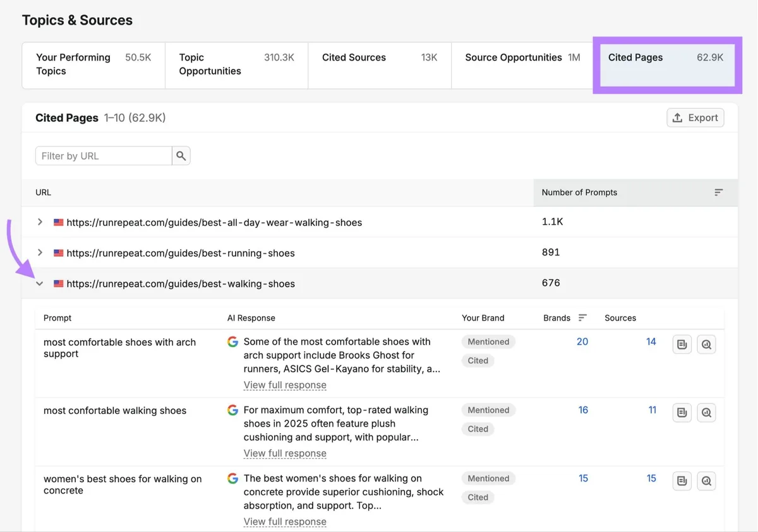Export the cited pages list
This screenshot has width=758, height=532.
click(x=695, y=118)
